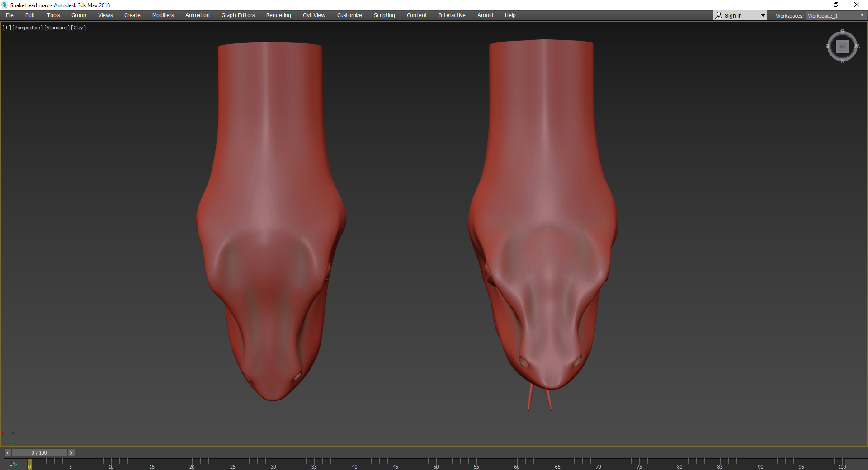Image resolution: width=868 pixels, height=470 pixels.
Task: Restore down the 3ds Max window
Action: [x=836, y=5]
